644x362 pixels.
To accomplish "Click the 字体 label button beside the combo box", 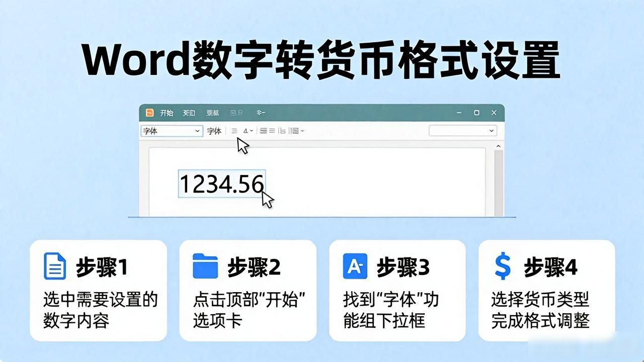I will point(214,131).
